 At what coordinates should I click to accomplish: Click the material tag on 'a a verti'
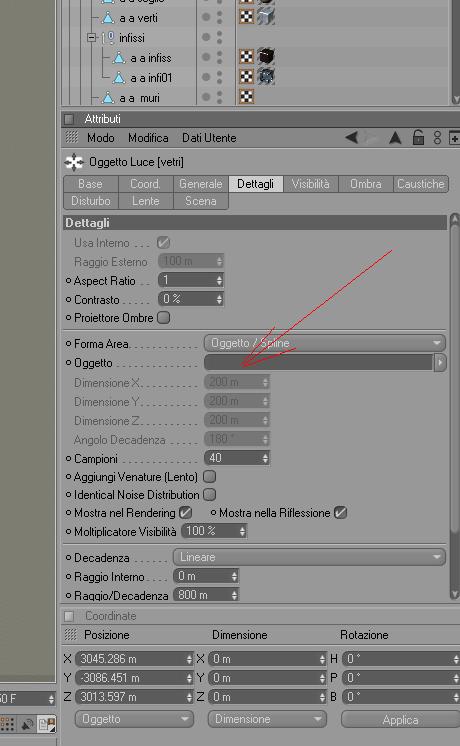point(246,17)
